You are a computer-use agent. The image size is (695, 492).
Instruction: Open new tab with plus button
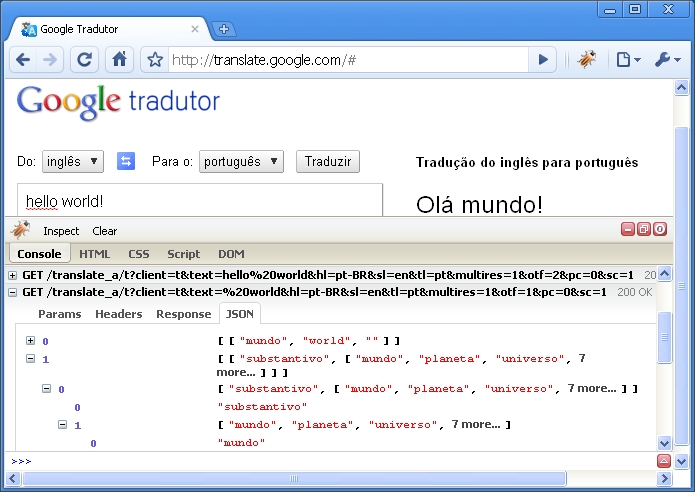point(225,29)
